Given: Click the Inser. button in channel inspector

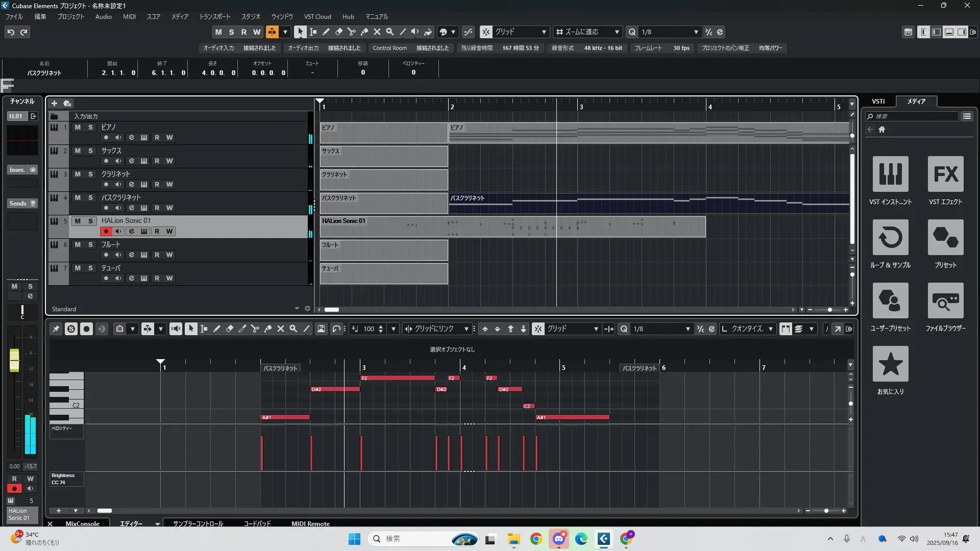Looking at the screenshot, I should 17,170.
